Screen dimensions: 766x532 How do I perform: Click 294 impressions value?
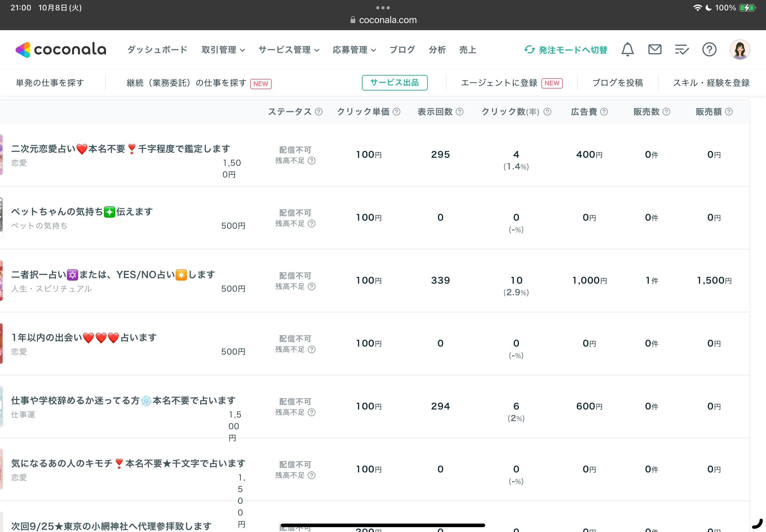[x=440, y=406]
